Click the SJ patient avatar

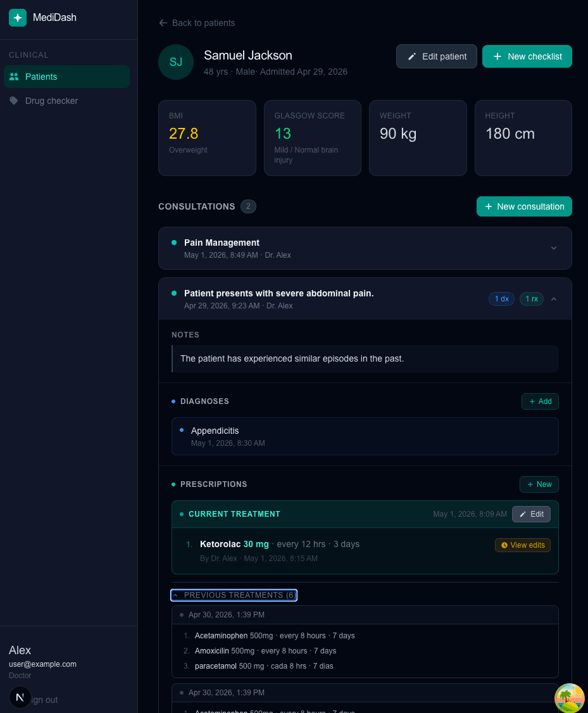(176, 62)
